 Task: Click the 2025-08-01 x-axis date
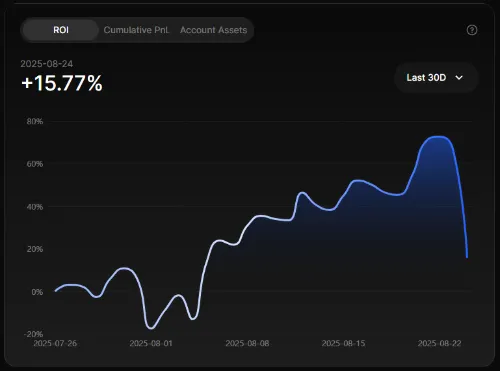[x=151, y=343]
